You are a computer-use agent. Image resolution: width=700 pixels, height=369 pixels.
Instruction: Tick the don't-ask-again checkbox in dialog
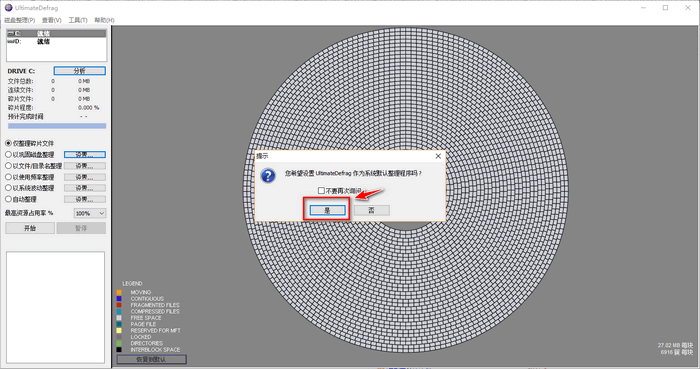(321, 191)
